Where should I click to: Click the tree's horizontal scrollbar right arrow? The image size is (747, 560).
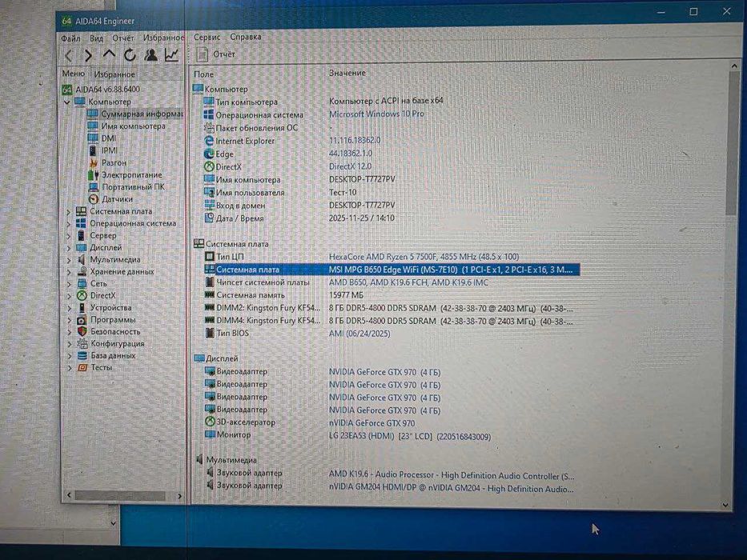[179, 496]
